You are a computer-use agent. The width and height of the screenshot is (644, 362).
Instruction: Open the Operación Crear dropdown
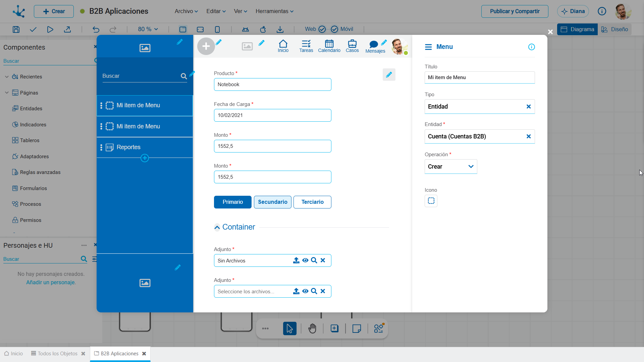click(x=451, y=167)
